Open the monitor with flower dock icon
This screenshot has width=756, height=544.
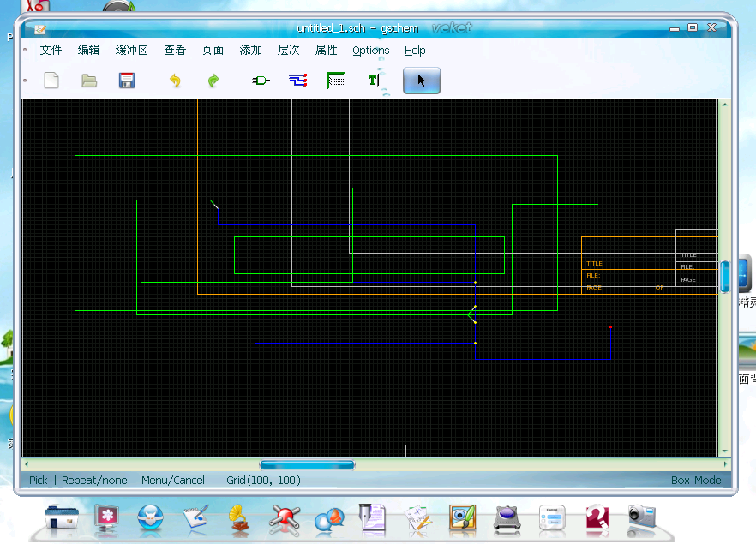coord(106,518)
